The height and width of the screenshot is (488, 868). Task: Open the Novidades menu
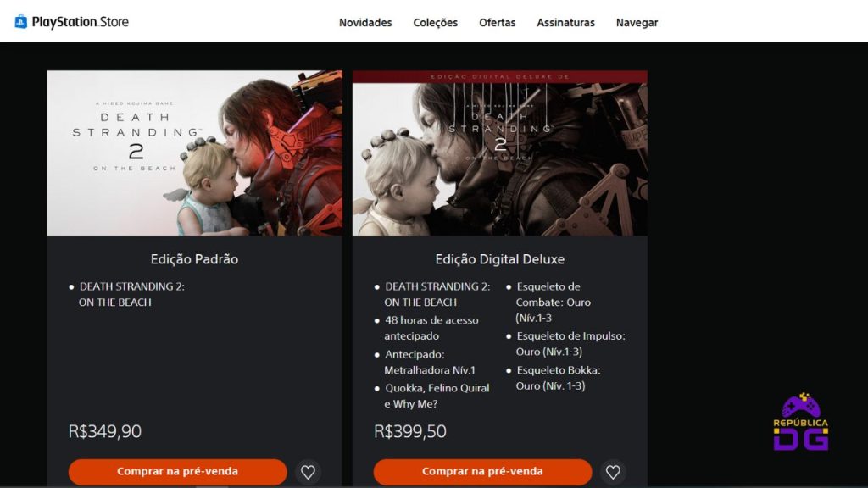click(365, 23)
